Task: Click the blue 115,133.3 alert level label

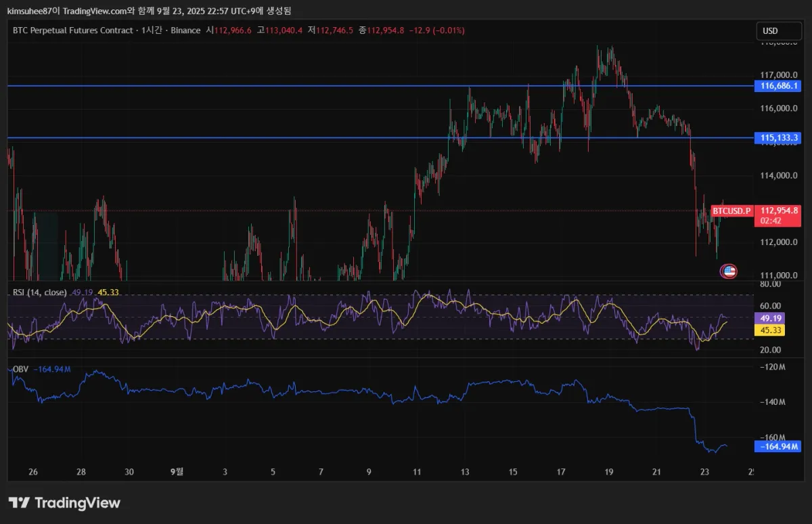Action: (777, 137)
